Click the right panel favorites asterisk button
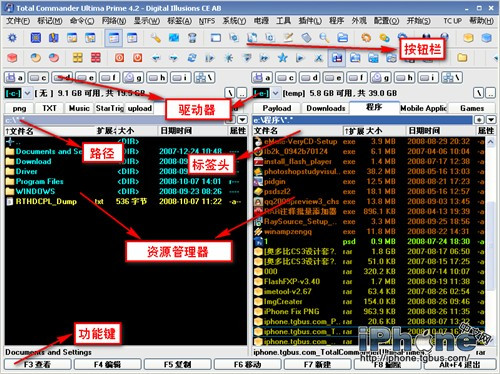500x374 pixels. pos(479,120)
